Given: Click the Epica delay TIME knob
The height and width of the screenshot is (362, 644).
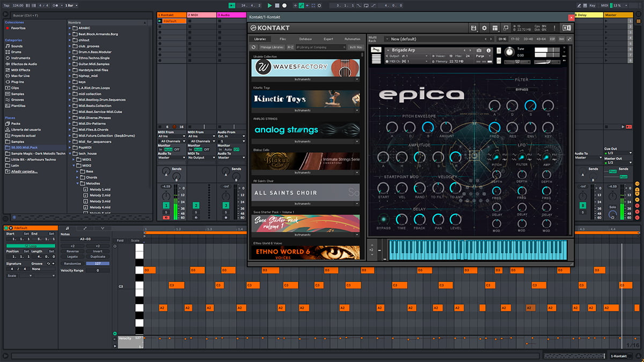Looking at the screenshot, I should 401,219.
